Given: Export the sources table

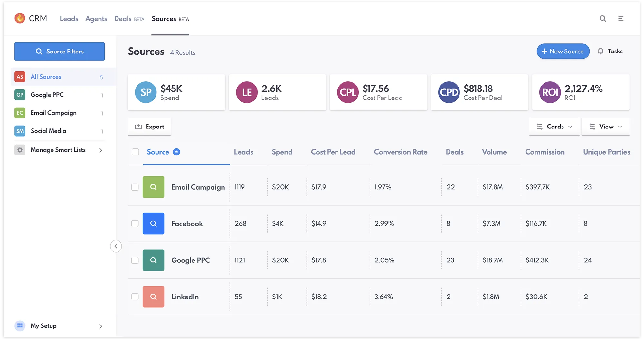Looking at the screenshot, I should coord(149,127).
